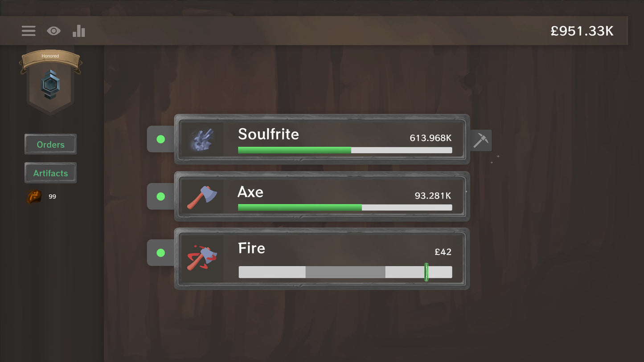Viewport: 644px width, 362px height.
Task: Click the green marker on Fire slider
Action: point(426,272)
